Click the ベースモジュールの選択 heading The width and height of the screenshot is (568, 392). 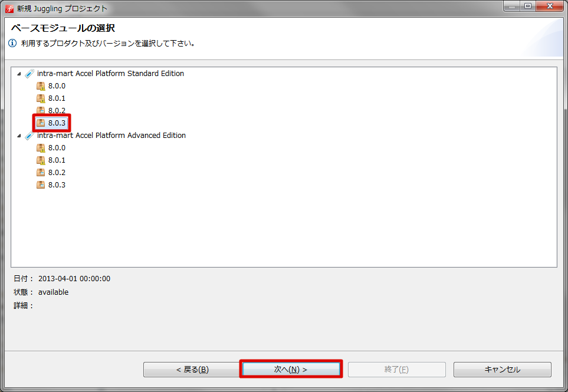pos(63,28)
